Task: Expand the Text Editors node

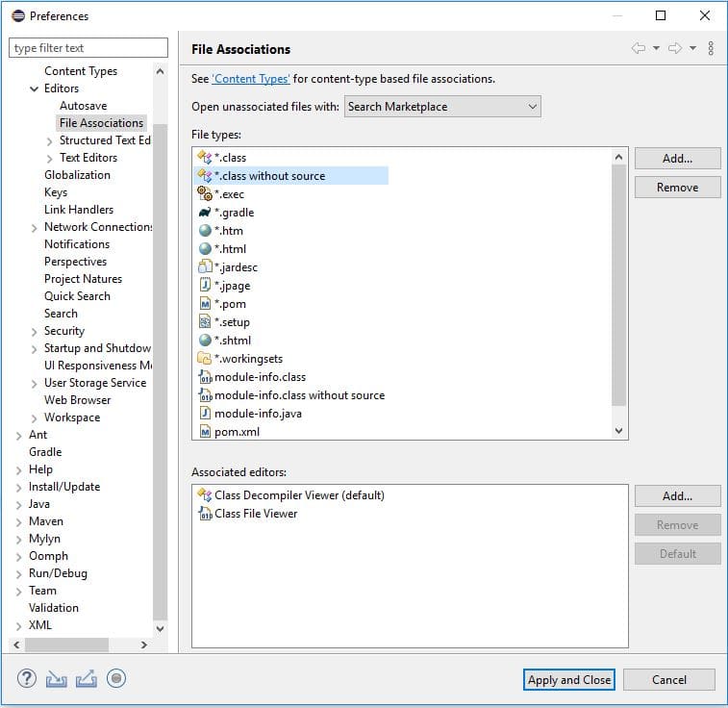Action: pyautogui.click(x=49, y=159)
